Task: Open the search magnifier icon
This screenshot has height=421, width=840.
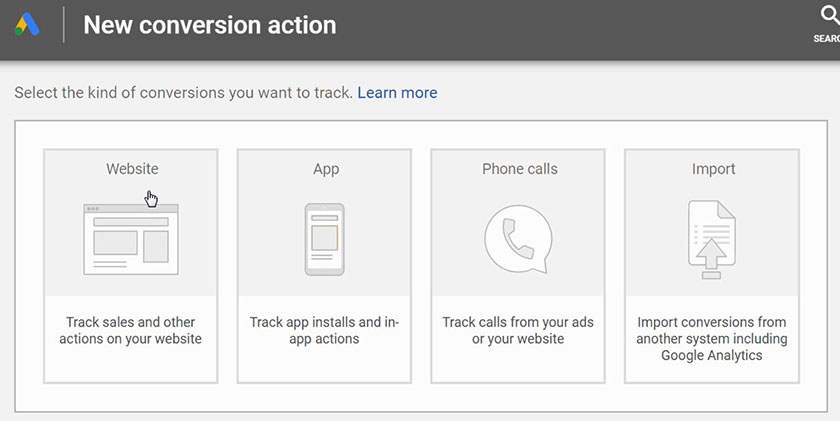Action: pyautogui.click(x=828, y=17)
